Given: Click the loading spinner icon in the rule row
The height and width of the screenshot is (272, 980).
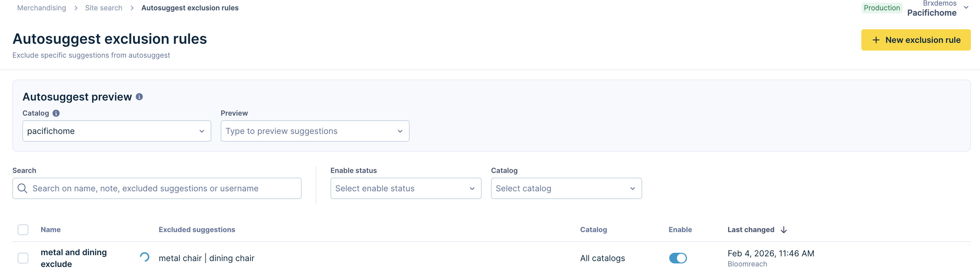Looking at the screenshot, I should 145,257.
